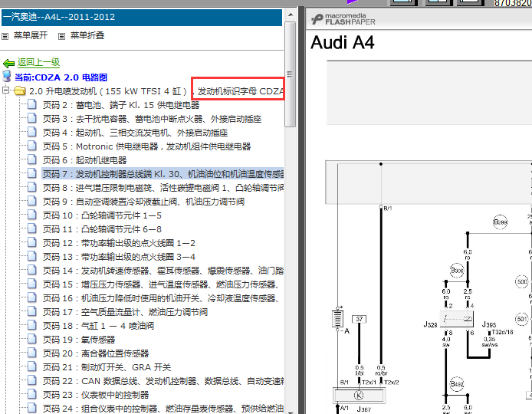Collapse the 2.0 升电喷发动机 folder node
Viewport: 532px width, 414px height.
pos(5,90)
